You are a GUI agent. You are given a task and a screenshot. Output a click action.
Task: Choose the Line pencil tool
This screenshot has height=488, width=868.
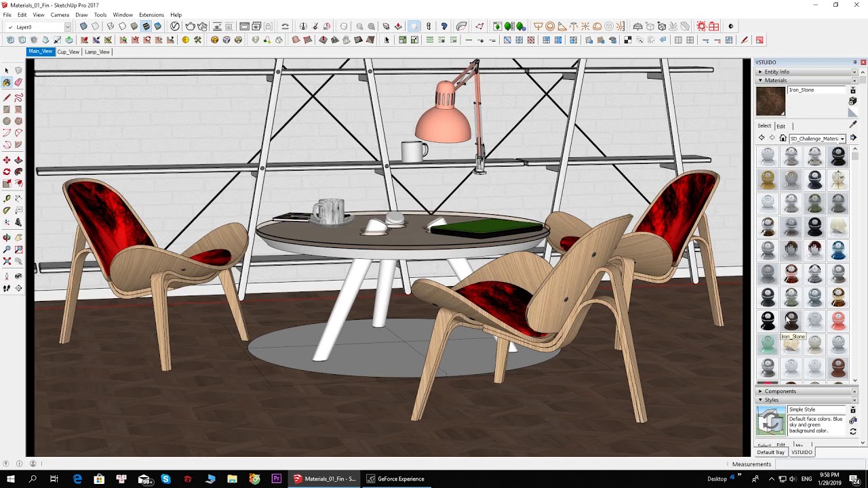[x=7, y=98]
